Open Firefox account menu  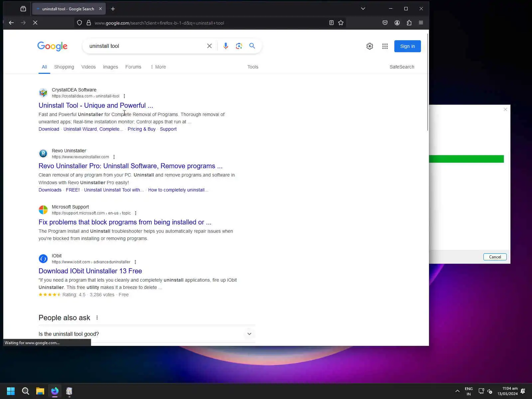(x=397, y=23)
